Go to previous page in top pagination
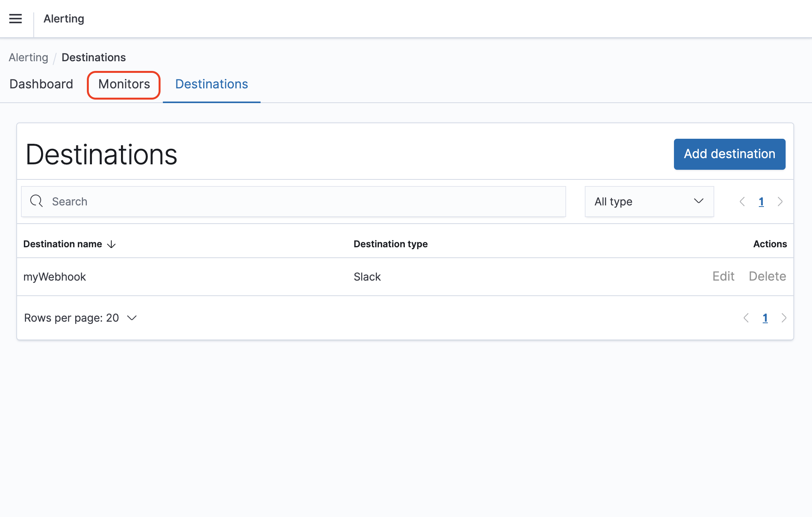Screen dimensions: 812x517 pyautogui.click(x=742, y=202)
